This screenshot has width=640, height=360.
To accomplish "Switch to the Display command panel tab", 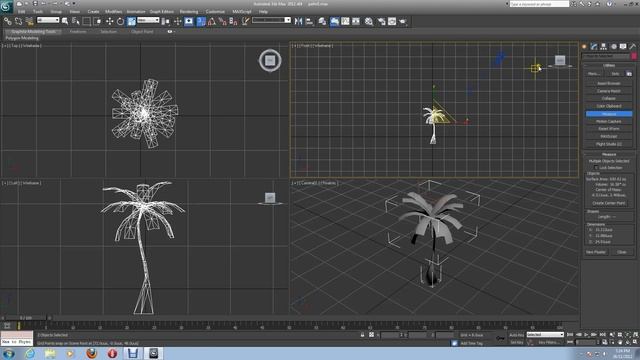I will click(623, 47).
